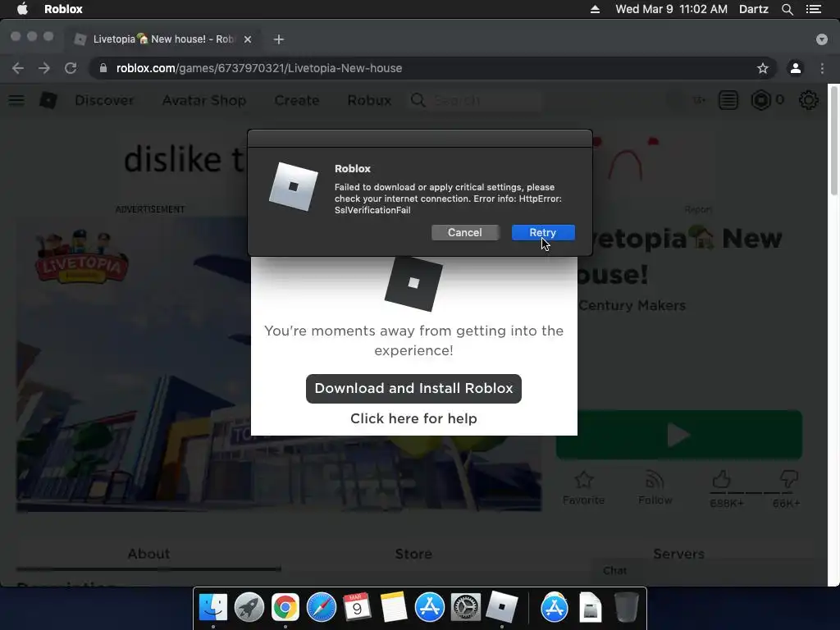Click the eject icon in menu bar

(595, 9)
